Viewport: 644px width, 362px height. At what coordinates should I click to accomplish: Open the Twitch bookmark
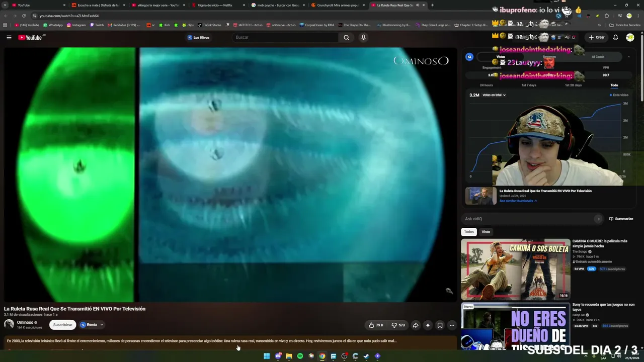point(97,25)
